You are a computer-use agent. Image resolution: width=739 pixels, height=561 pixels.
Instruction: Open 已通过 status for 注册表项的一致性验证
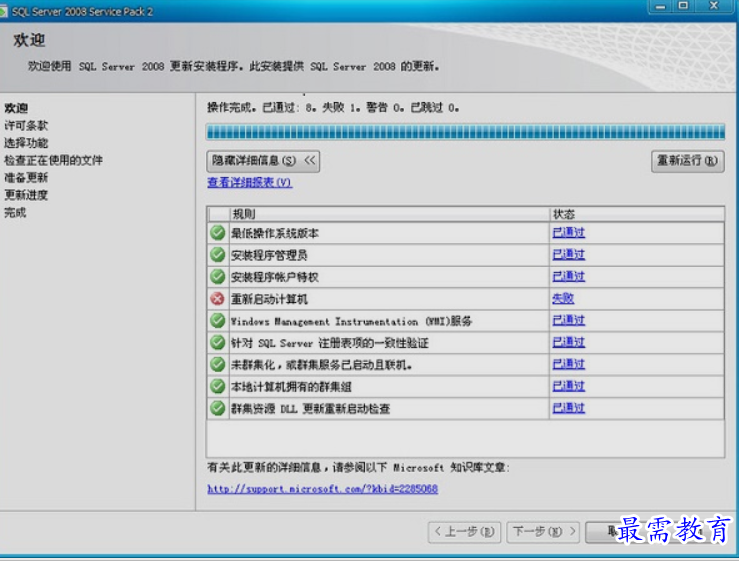point(568,342)
